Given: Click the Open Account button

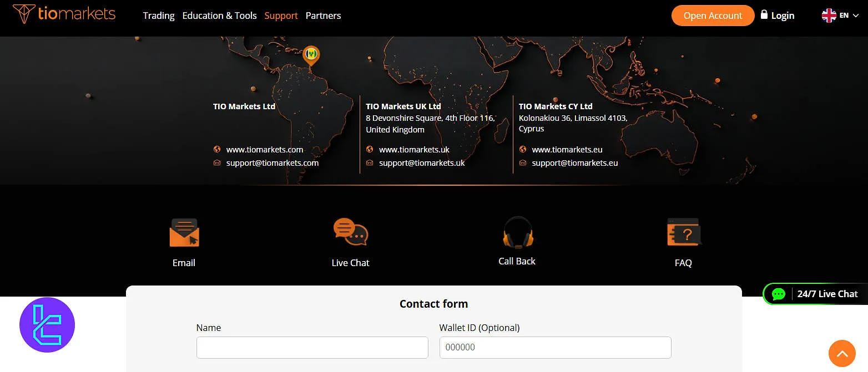Looking at the screenshot, I should [713, 16].
